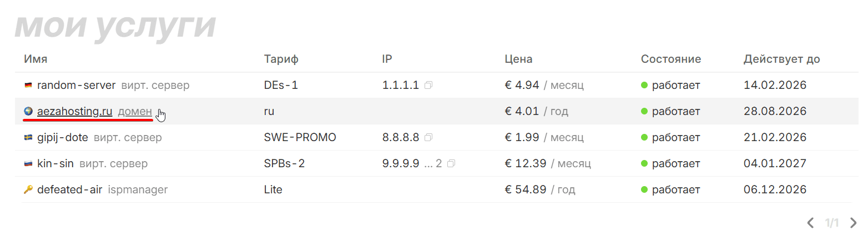
Task: Expand additional IPs '... 2' for kin-sin
Action: pos(433,164)
